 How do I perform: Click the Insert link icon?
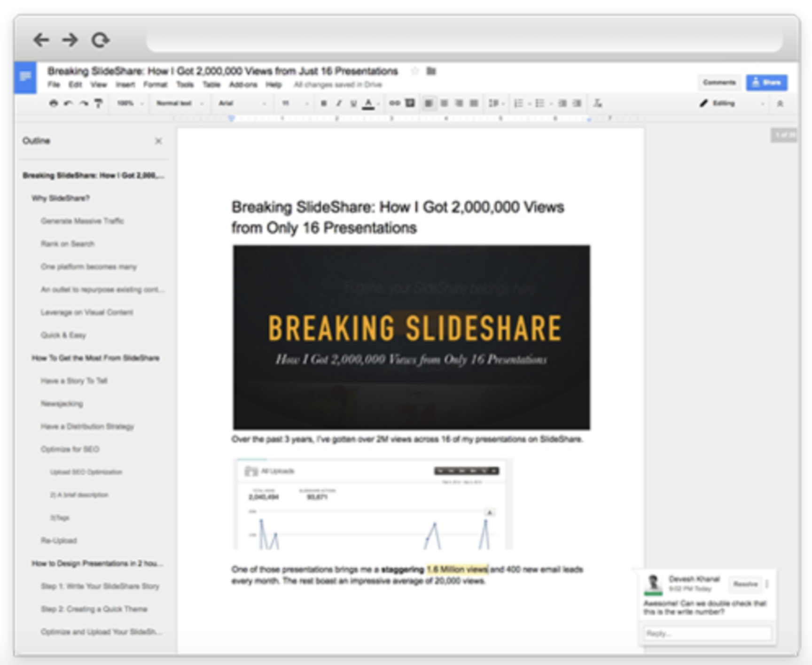[395, 103]
